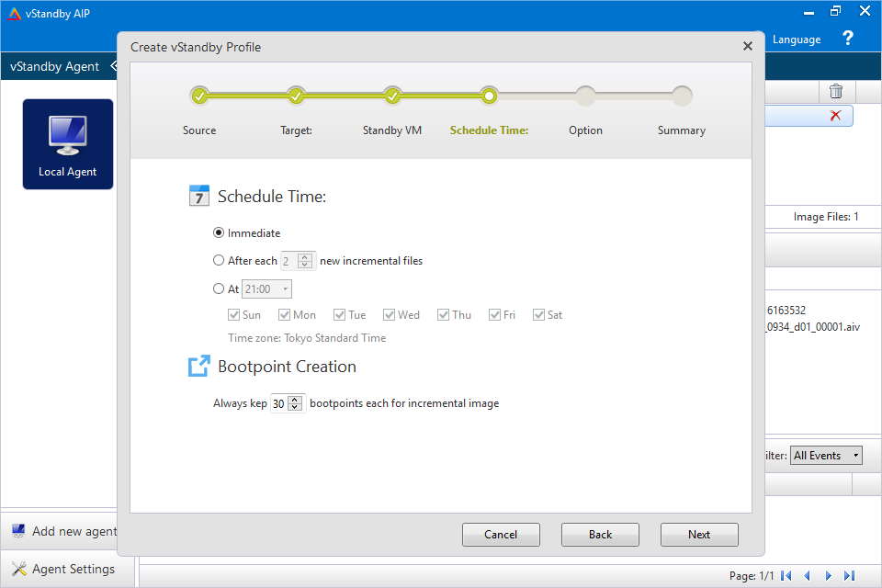Toggle the Fri checkbox
Screen dimensions: 882x588
coord(494,314)
